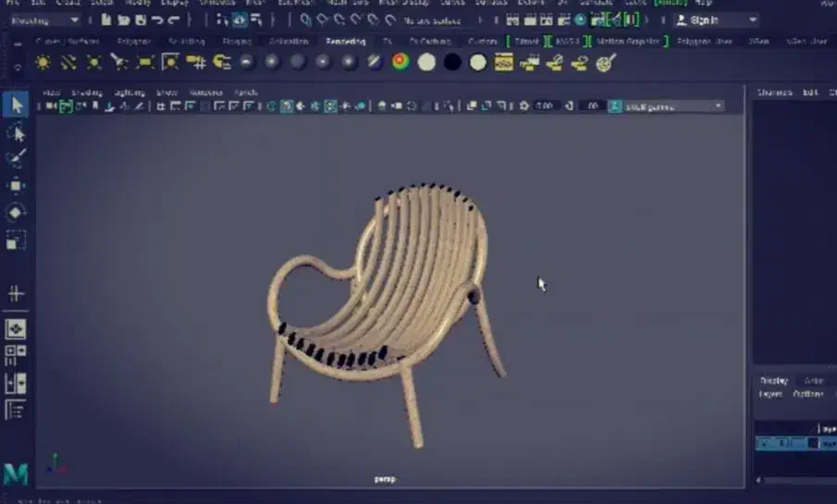Screen dimensions: 837x504
Task: Open the Shading panel menu
Action: (87, 92)
